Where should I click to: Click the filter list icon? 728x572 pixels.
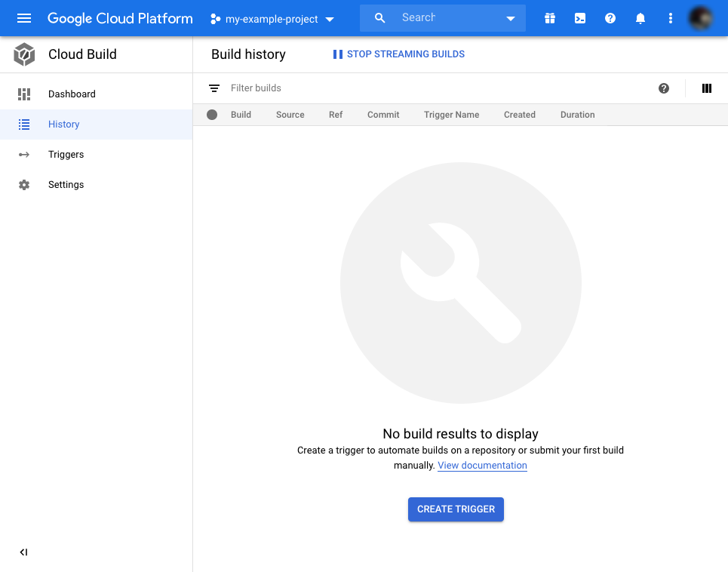tap(214, 88)
